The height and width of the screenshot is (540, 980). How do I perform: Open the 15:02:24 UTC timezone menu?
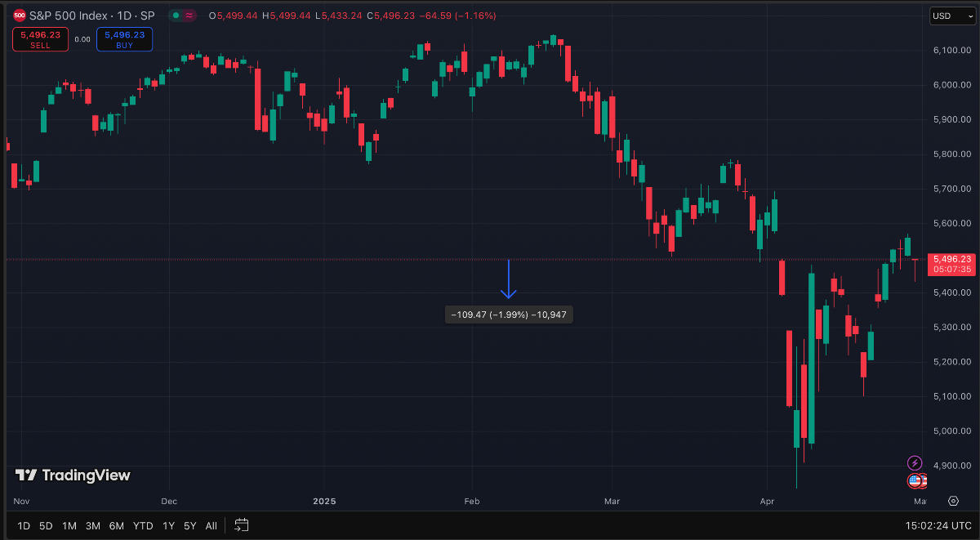[x=938, y=525]
